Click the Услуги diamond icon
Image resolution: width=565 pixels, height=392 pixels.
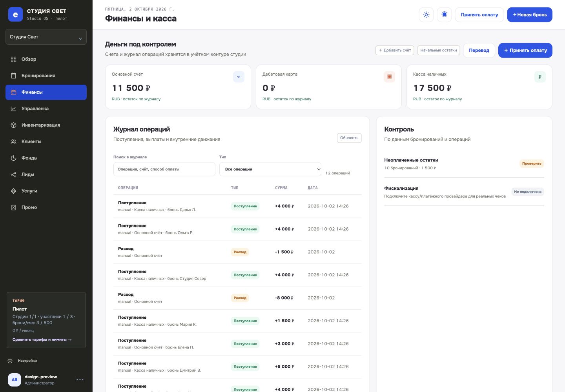point(13,191)
